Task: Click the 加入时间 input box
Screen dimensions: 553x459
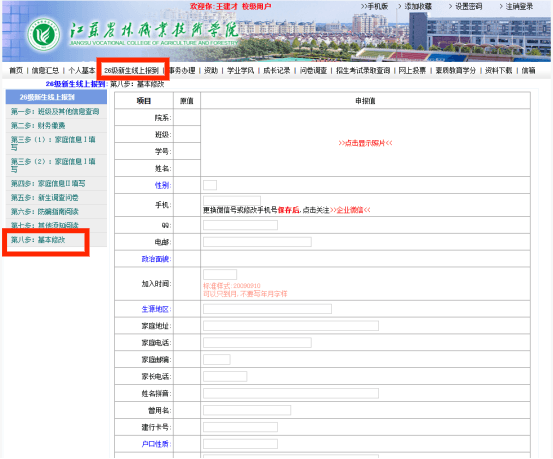Action: pyautogui.click(x=220, y=274)
